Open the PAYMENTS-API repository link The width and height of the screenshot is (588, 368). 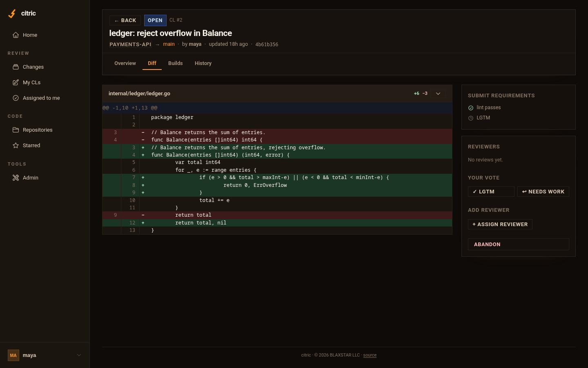(130, 45)
